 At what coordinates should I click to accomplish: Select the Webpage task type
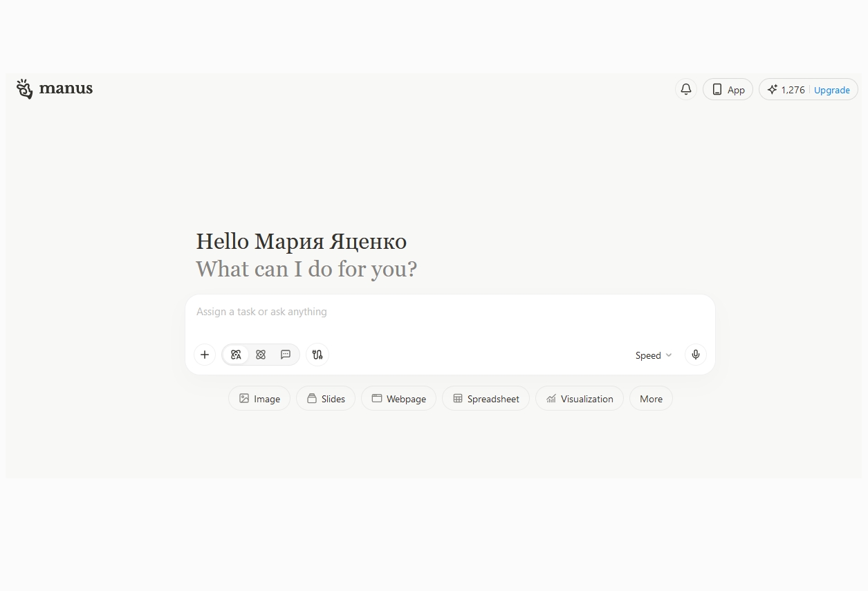398,399
